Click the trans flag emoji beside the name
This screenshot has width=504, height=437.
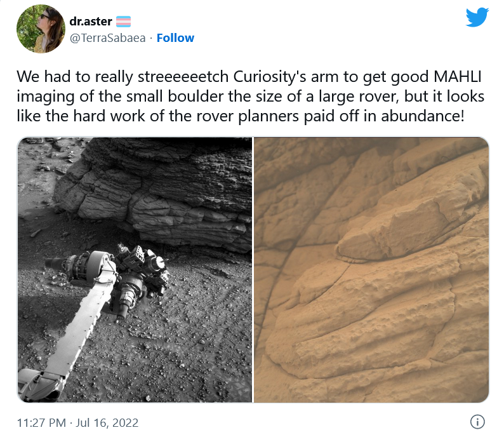[x=123, y=21]
